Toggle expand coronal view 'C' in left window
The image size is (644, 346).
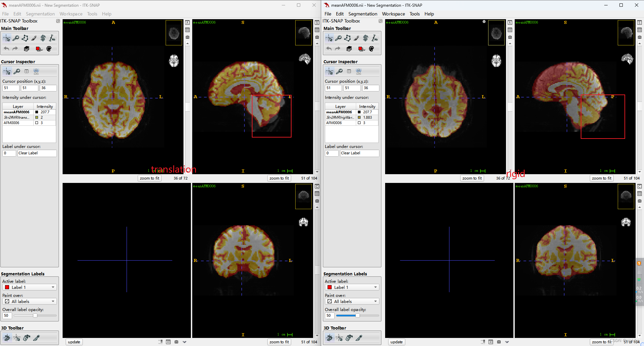click(x=317, y=186)
